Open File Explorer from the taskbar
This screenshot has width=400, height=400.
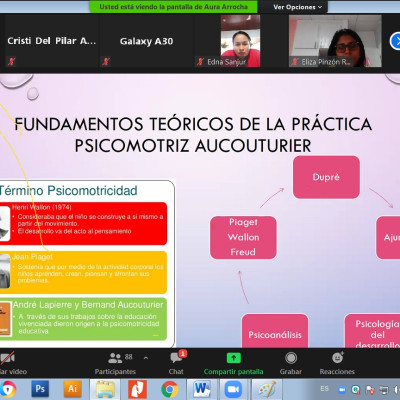pyautogui.click(x=105, y=389)
